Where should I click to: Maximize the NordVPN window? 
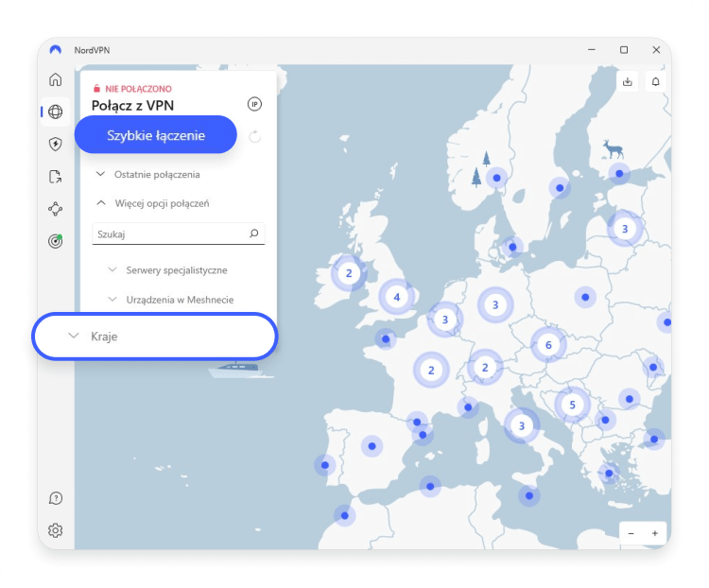(624, 50)
